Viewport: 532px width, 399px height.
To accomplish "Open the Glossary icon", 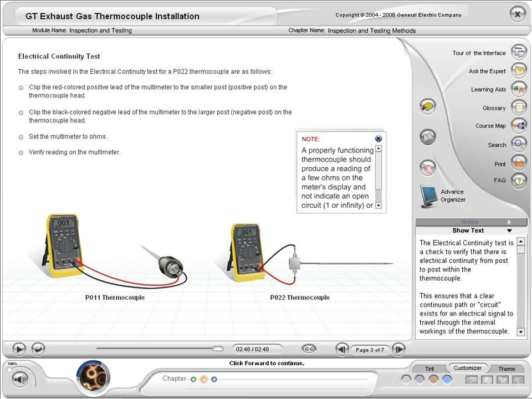I will coord(519,108).
